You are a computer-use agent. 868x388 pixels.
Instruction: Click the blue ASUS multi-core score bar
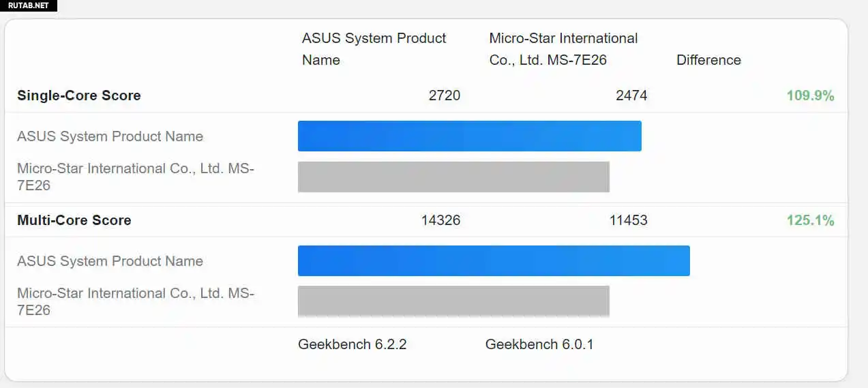tap(494, 260)
